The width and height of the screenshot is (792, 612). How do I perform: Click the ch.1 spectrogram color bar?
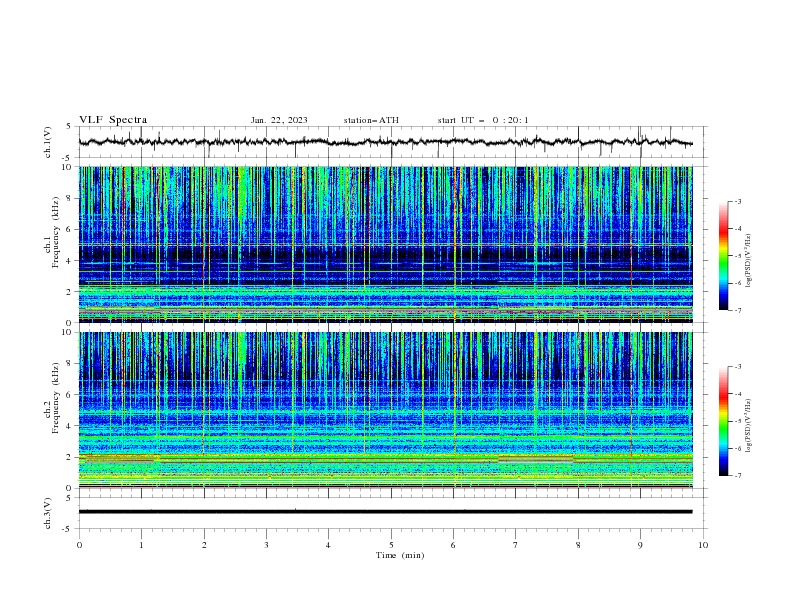pyautogui.click(x=723, y=256)
